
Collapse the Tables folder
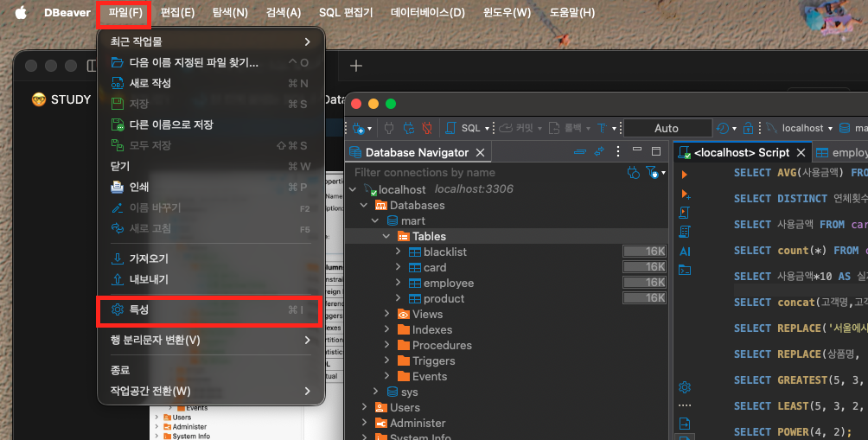386,236
